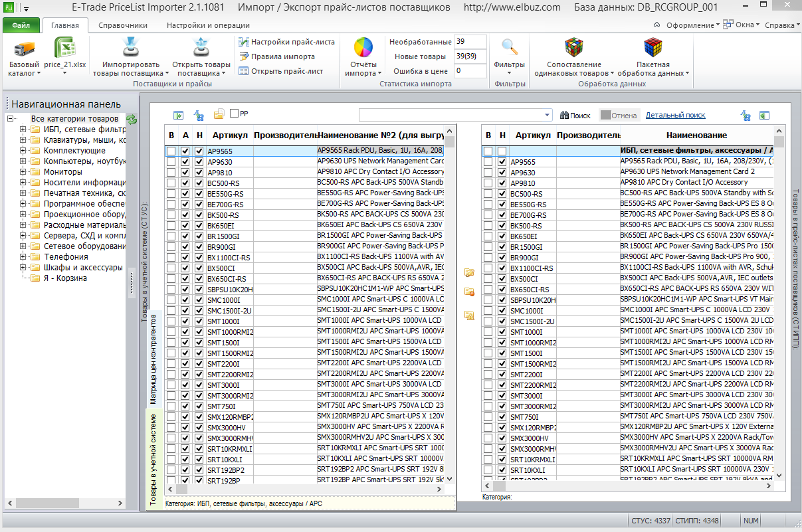
Task: Toggle column A checkbox for AP9565
Action: (x=185, y=151)
